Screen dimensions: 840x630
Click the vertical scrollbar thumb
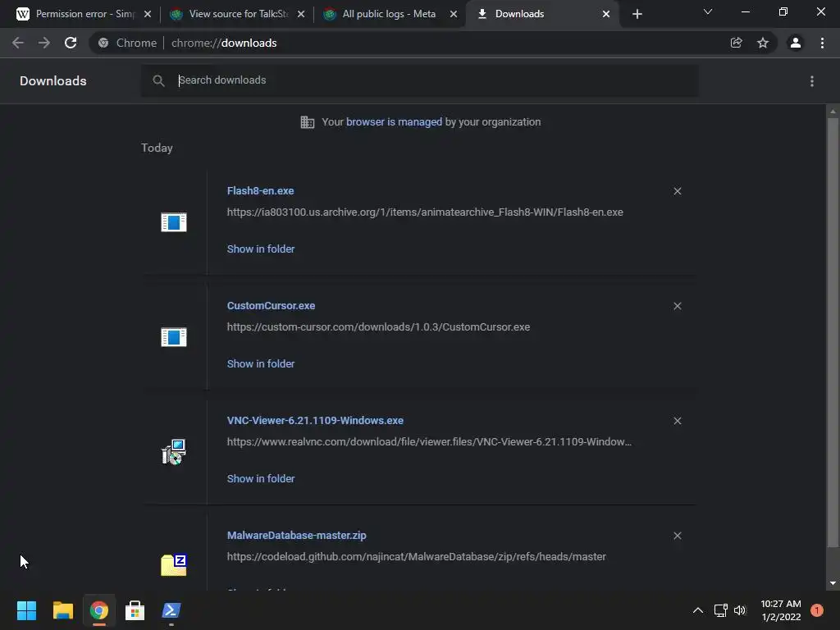(833, 332)
